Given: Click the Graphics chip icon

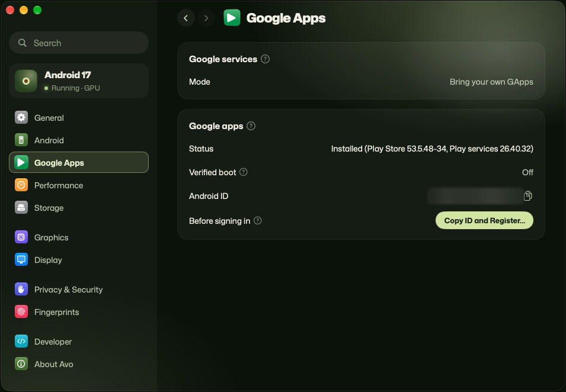Looking at the screenshot, I should [21, 237].
